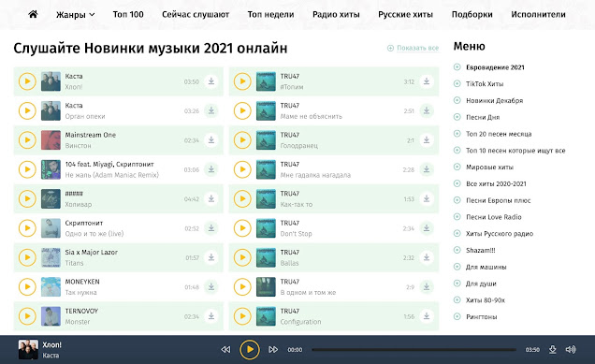Viewport: 595px width, 364px height.
Task: Play TRU47 – Голодранец track
Action: (x=242, y=140)
